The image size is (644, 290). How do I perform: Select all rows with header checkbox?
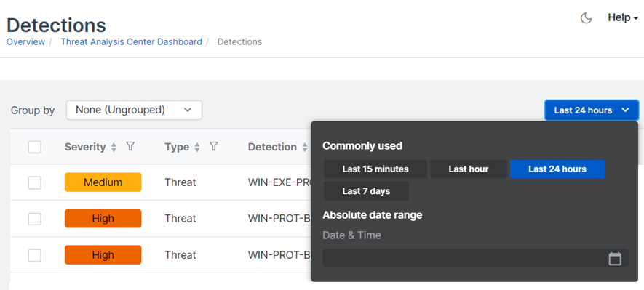[34, 147]
